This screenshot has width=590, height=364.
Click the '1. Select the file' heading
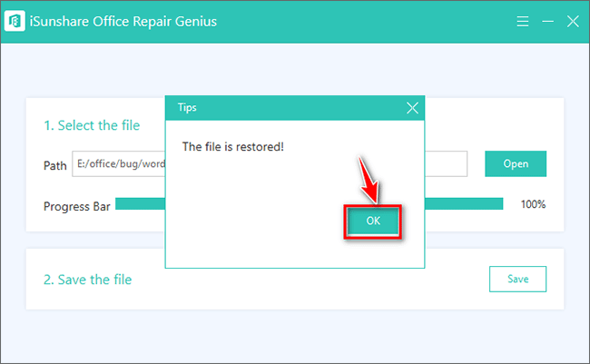tap(92, 125)
